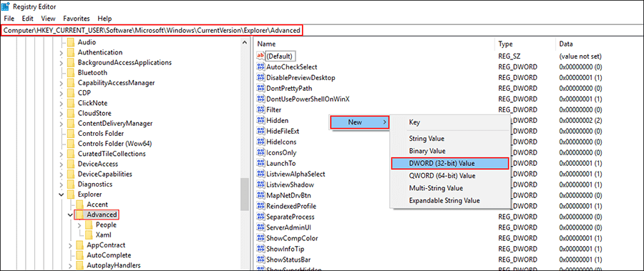Screen dimensions: 644x271
Task: Choose Key from the New submenu
Action: click(x=450, y=122)
